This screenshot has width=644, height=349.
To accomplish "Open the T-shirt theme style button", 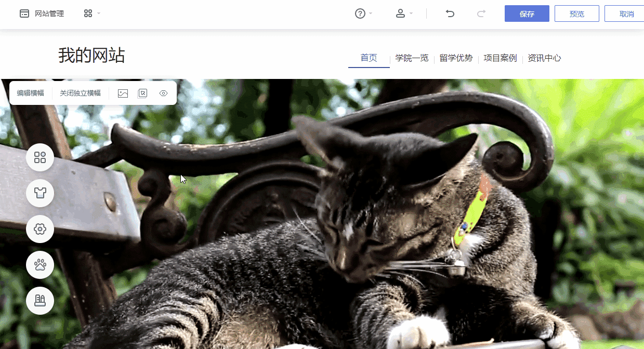I will (x=40, y=193).
